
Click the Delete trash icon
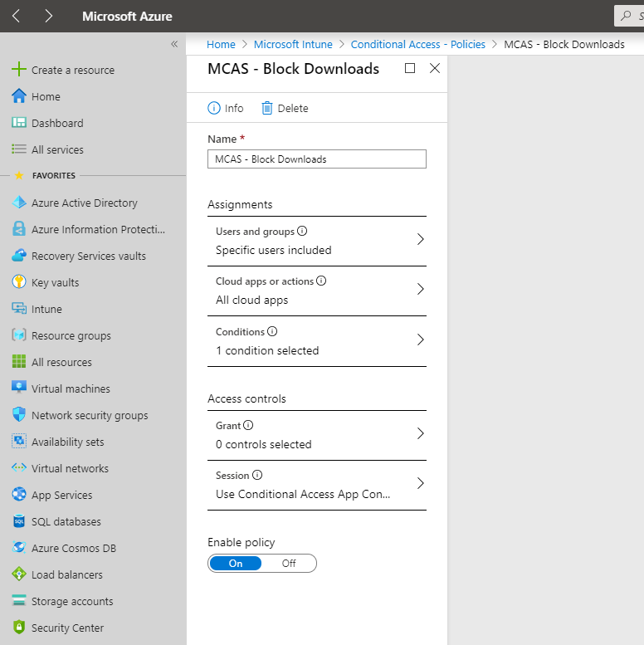[x=267, y=108]
